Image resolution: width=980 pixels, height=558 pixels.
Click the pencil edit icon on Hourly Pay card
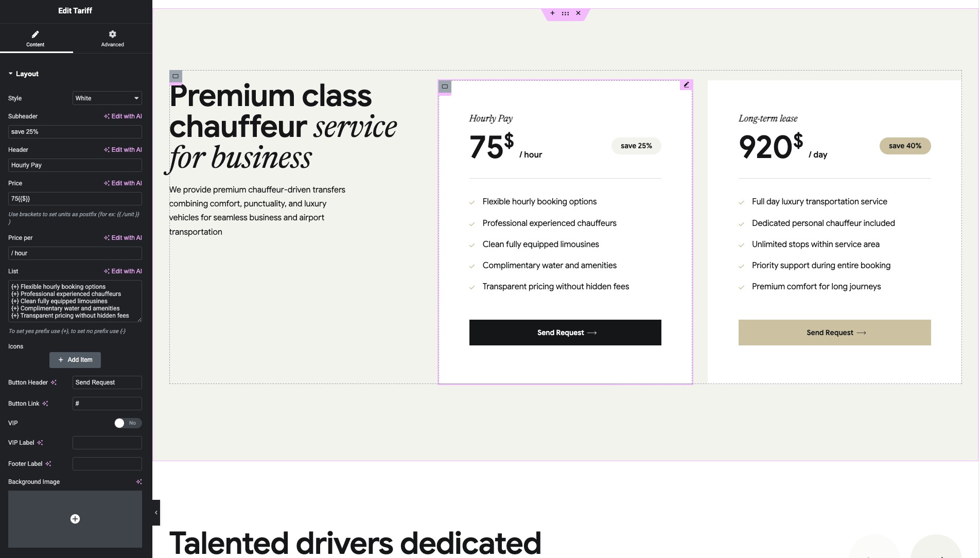(686, 85)
